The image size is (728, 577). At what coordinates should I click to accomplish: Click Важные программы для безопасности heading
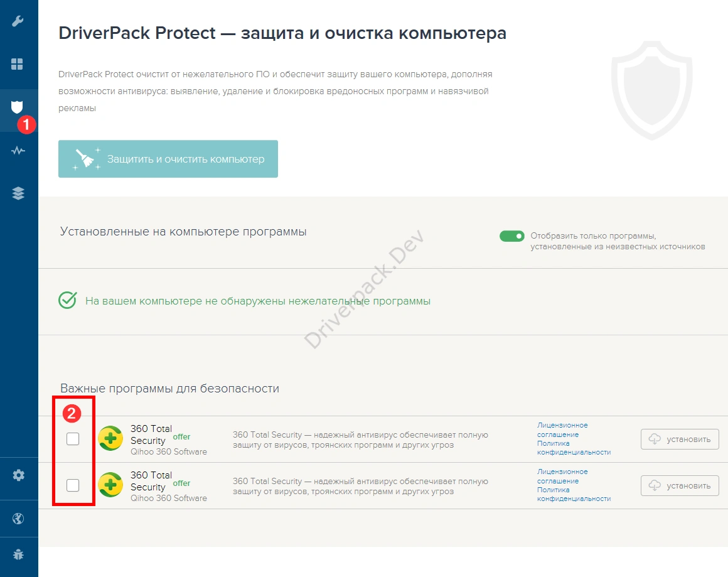click(169, 389)
